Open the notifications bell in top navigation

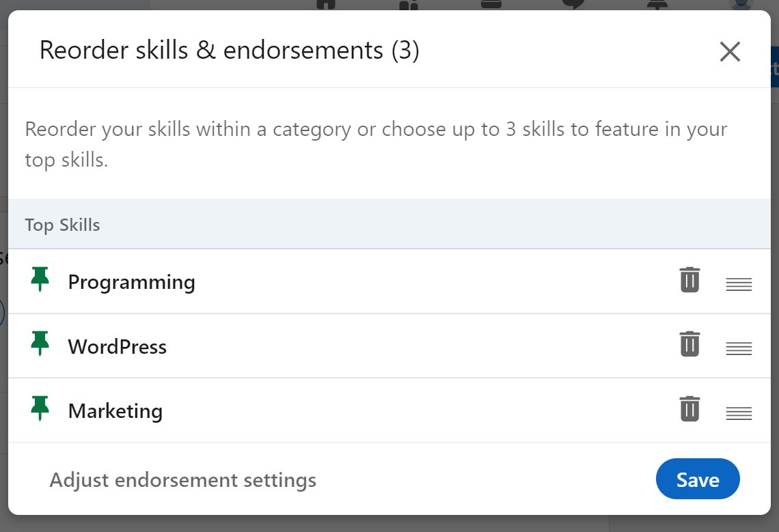pyautogui.click(x=657, y=4)
